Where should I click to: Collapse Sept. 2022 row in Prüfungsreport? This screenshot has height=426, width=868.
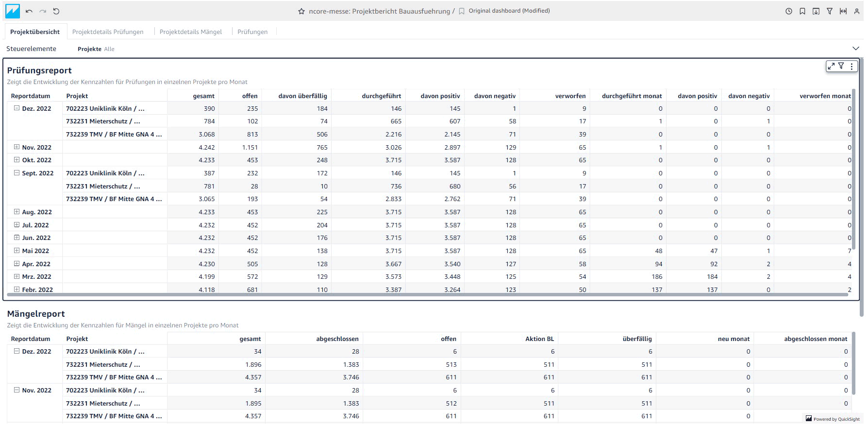tap(17, 173)
